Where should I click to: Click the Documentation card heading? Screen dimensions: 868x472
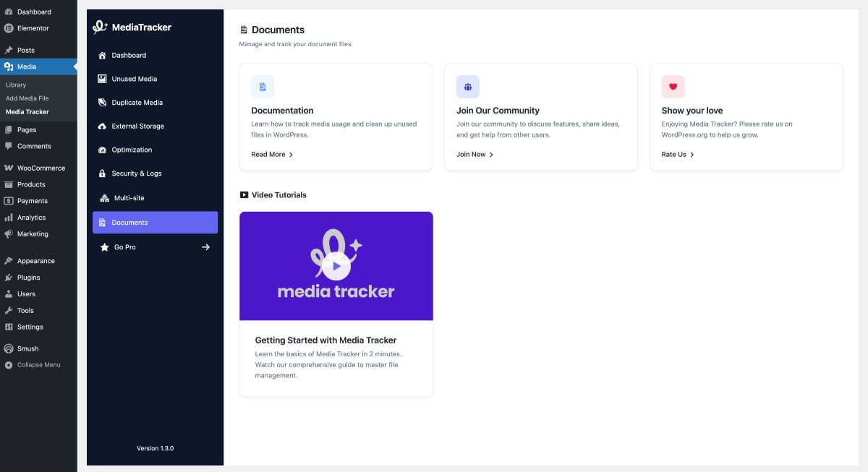tap(282, 111)
